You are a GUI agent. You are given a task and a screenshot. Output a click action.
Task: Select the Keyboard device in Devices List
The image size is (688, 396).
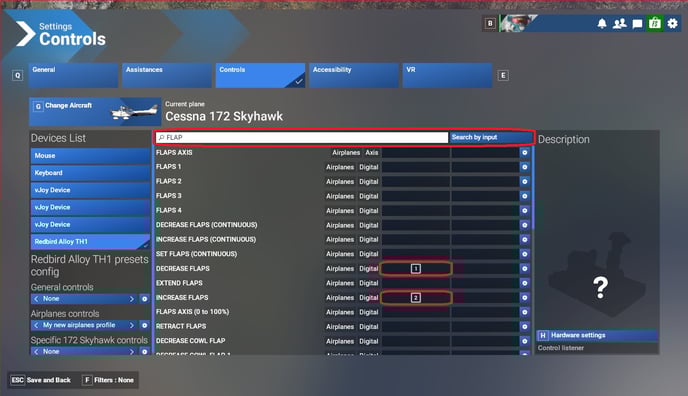[x=90, y=173]
